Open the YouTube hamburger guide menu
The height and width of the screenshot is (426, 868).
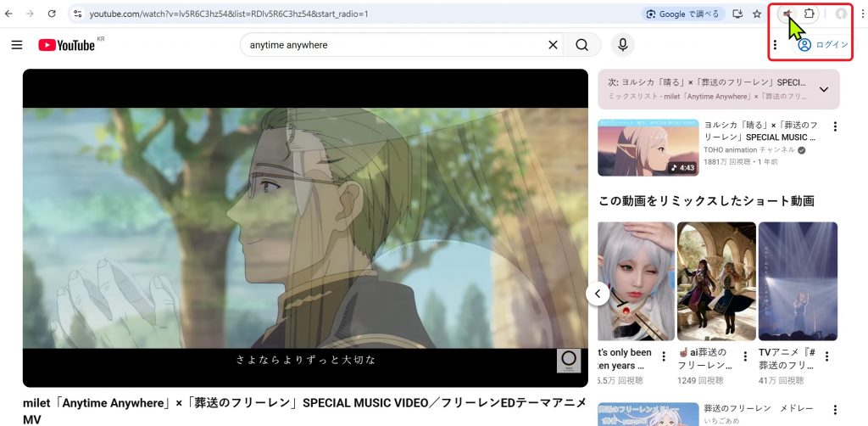pyautogui.click(x=17, y=45)
